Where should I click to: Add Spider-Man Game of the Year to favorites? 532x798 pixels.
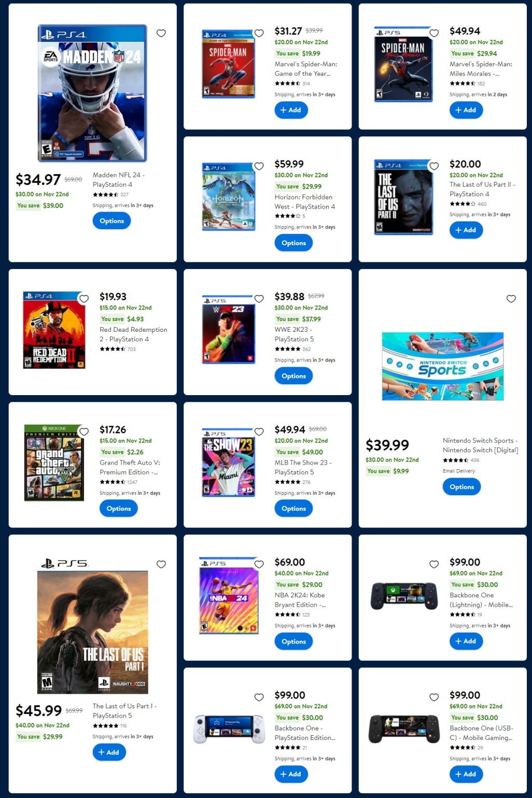[x=259, y=33]
